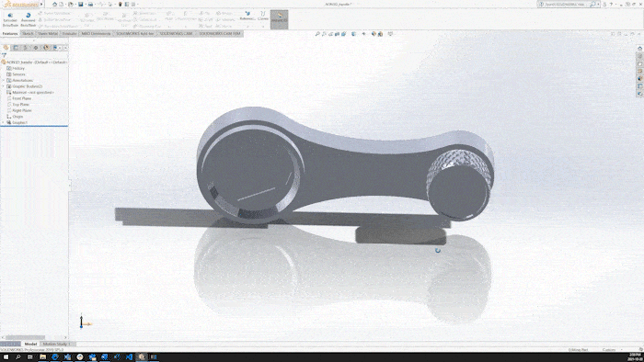This screenshot has width=644, height=362.
Task: Open the Appearances icon in right task pane
Action: click(x=639, y=79)
